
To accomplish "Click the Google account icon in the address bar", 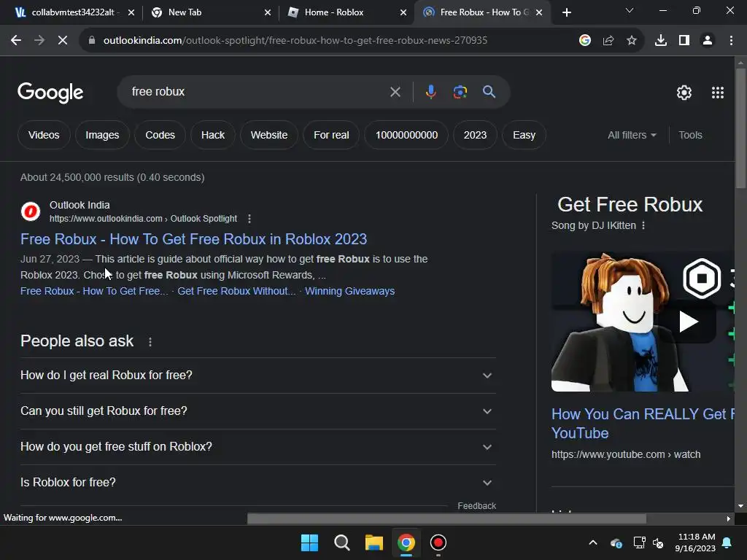I will coord(585,41).
